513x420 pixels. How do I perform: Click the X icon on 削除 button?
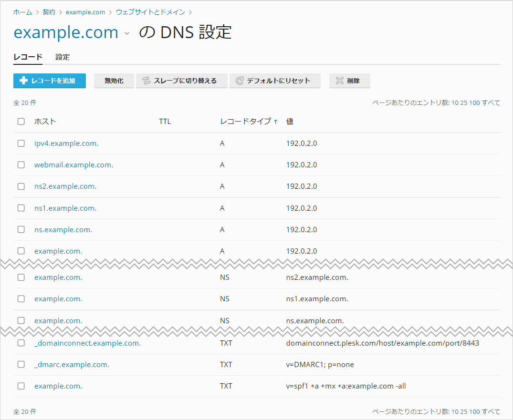340,81
